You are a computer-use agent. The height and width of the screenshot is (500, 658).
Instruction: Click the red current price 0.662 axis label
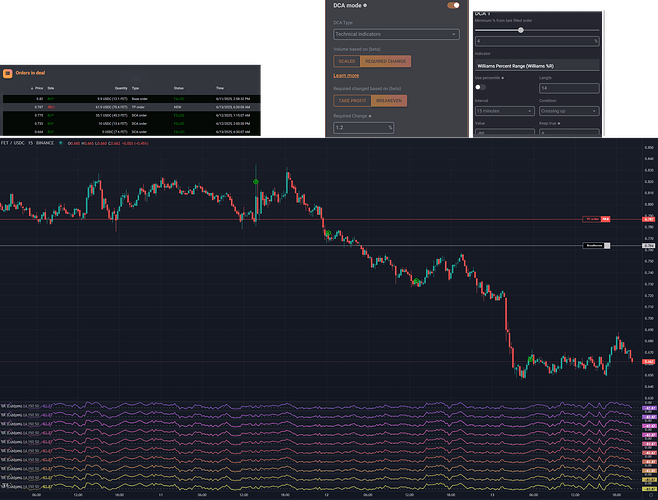pyautogui.click(x=649, y=361)
